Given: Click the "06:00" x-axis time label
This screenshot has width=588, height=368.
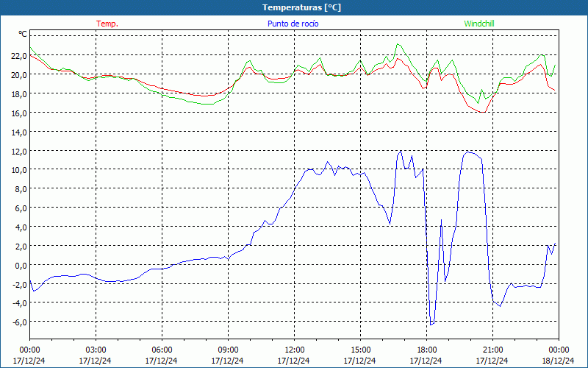Looking at the screenshot, I should [162, 350].
